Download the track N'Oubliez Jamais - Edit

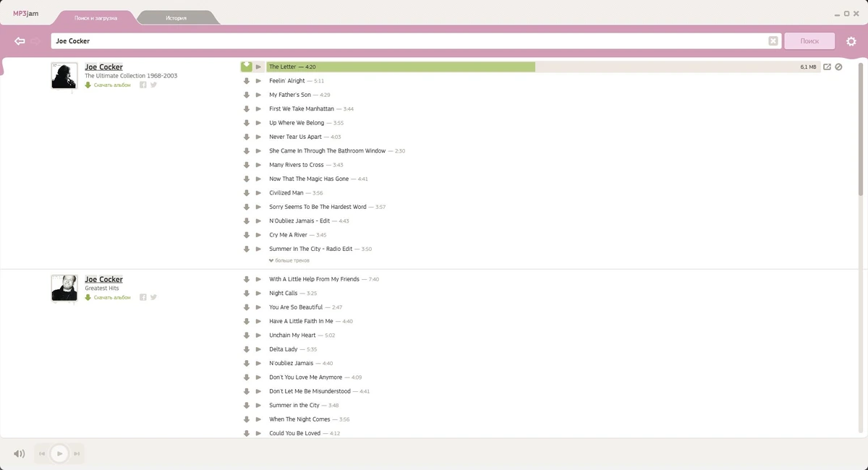pyautogui.click(x=247, y=221)
